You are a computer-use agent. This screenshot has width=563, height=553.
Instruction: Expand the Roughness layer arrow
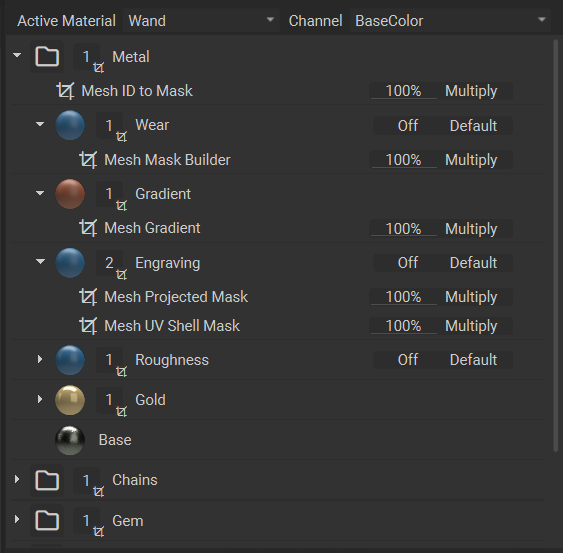(40, 359)
